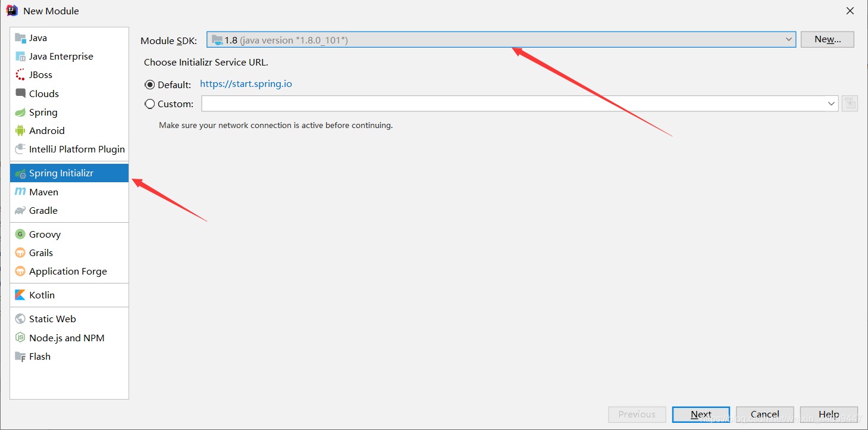Click the Flash folder icon
The height and width of the screenshot is (430, 868).
pos(20,356)
